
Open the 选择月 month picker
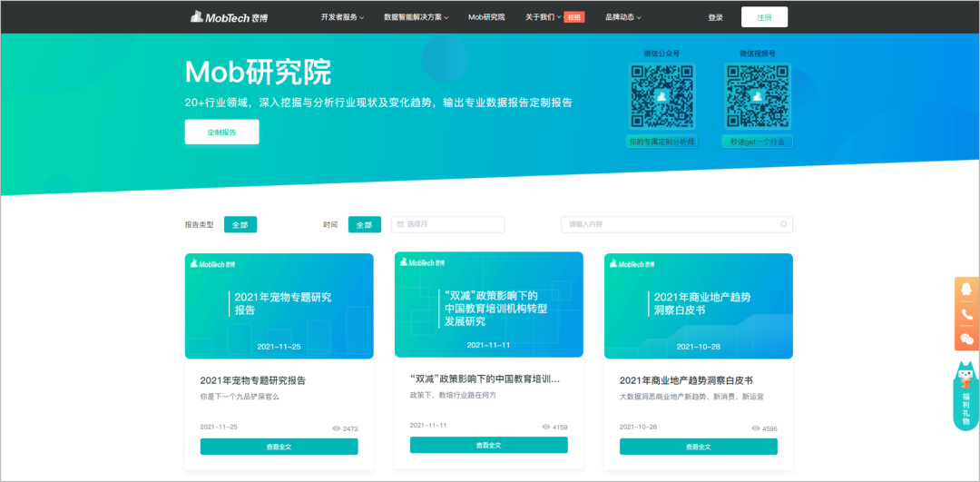point(448,224)
